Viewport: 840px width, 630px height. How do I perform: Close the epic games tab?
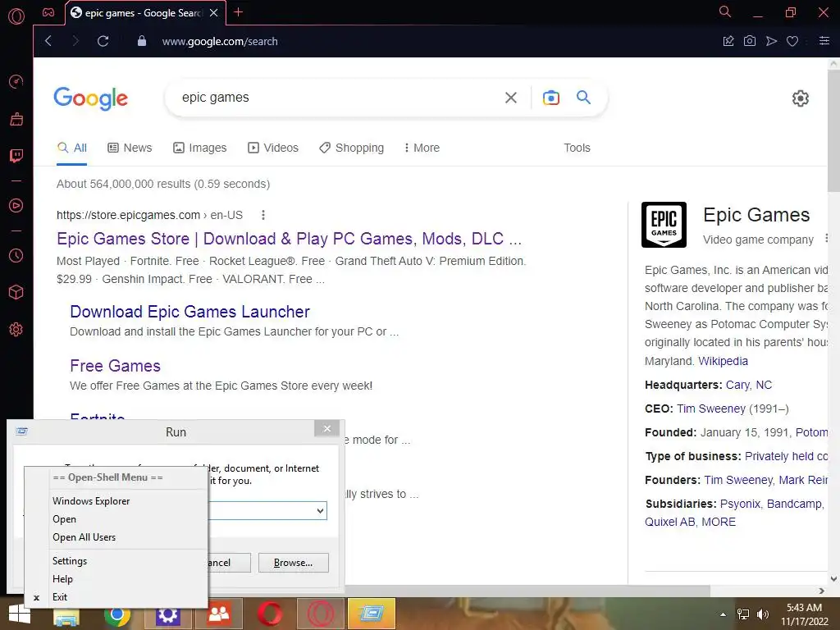point(213,13)
